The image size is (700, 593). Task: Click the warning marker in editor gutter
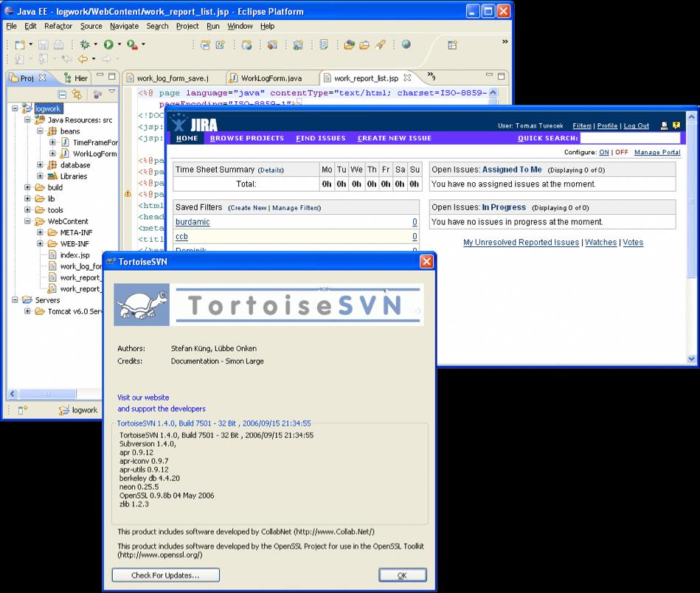[128, 194]
